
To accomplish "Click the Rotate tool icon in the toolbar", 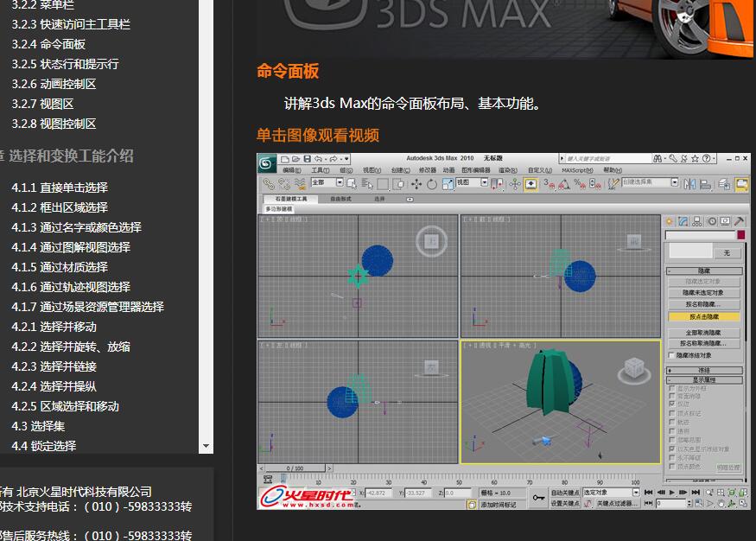I will (431, 183).
